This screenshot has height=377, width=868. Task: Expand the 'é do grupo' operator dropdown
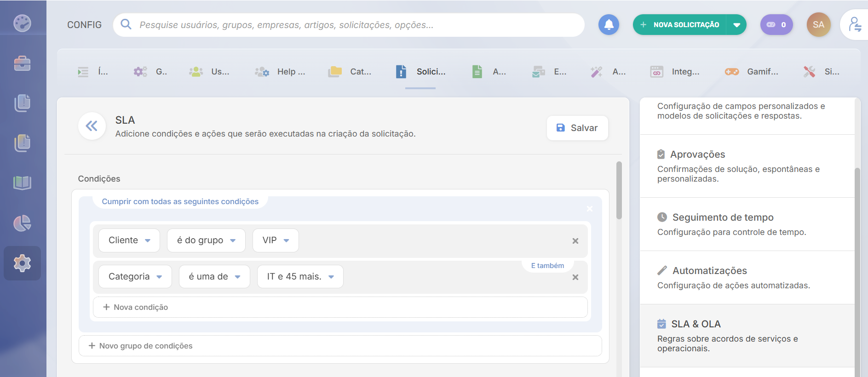click(x=206, y=240)
